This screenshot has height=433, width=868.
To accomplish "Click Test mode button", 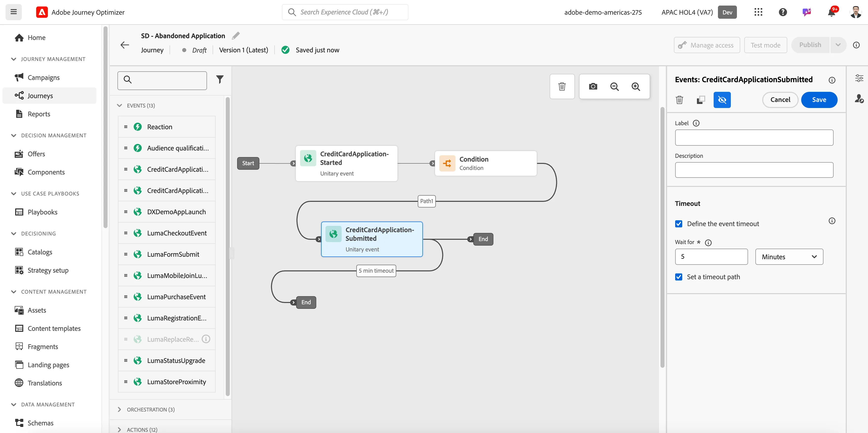I will tap(765, 45).
